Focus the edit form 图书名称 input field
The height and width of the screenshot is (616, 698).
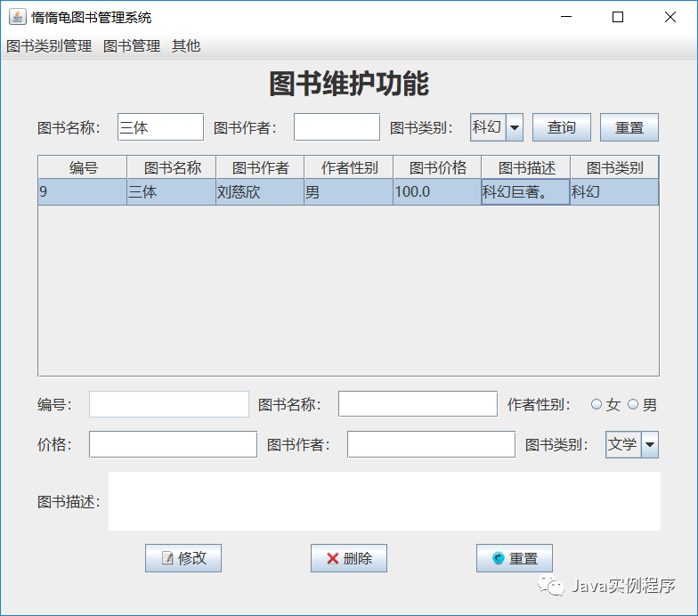pos(418,404)
